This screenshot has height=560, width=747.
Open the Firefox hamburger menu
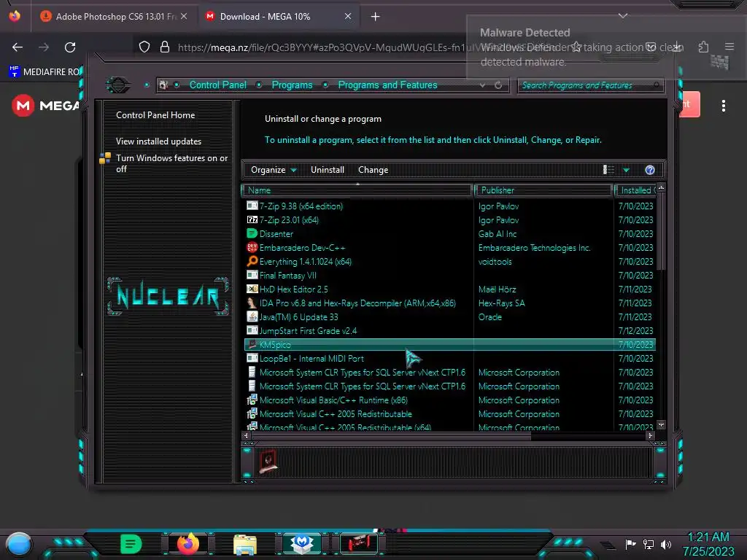(729, 47)
